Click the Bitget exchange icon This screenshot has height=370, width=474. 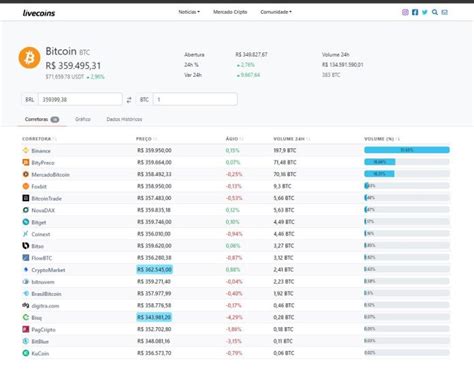(26, 222)
